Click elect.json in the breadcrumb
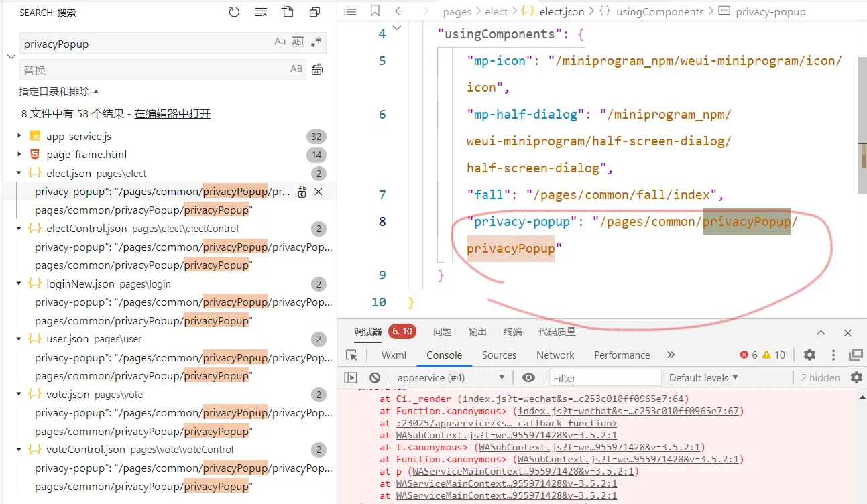This screenshot has width=867, height=504. point(562,11)
